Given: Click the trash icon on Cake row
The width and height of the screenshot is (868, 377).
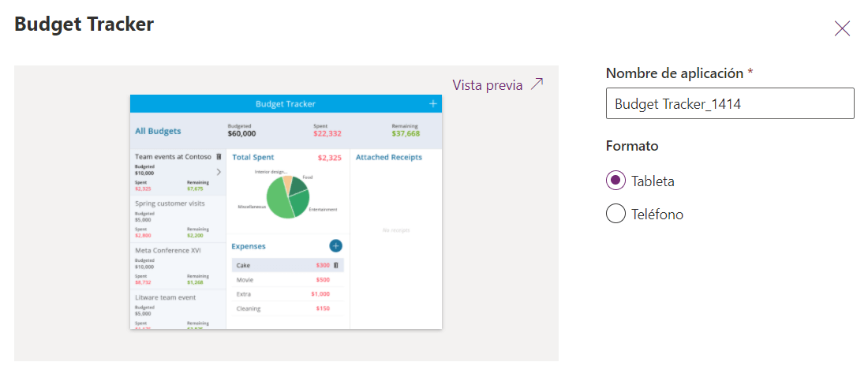Looking at the screenshot, I should click(x=336, y=266).
